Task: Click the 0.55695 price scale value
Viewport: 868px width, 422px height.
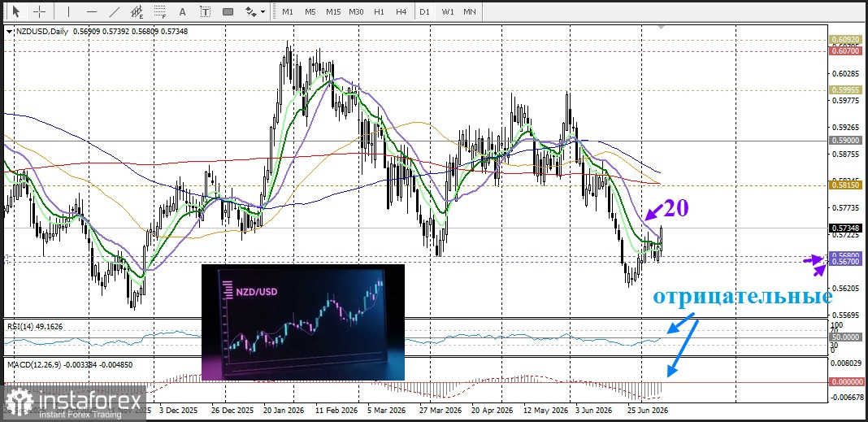Action: click(844, 314)
